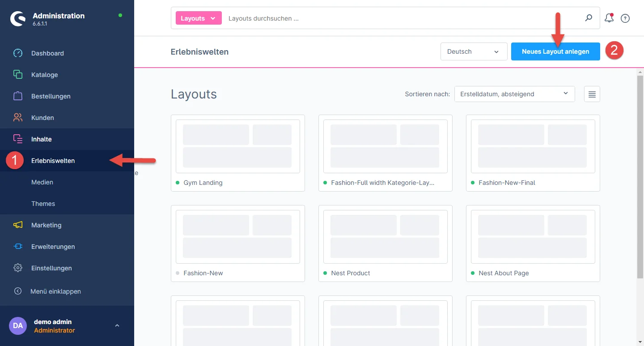This screenshot has width=644, height=346.
Task: Open the Gym Landing layout thumbnail
Action: pos(237,146)
